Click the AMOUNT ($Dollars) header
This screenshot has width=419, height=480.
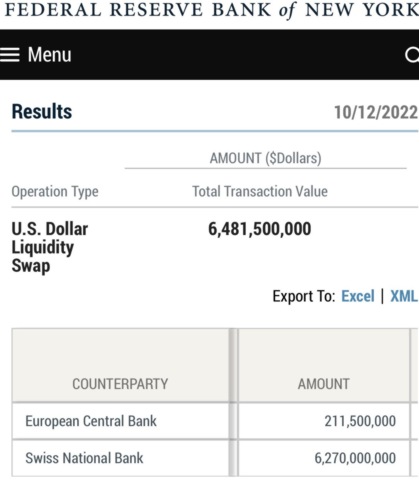[266, 158]
